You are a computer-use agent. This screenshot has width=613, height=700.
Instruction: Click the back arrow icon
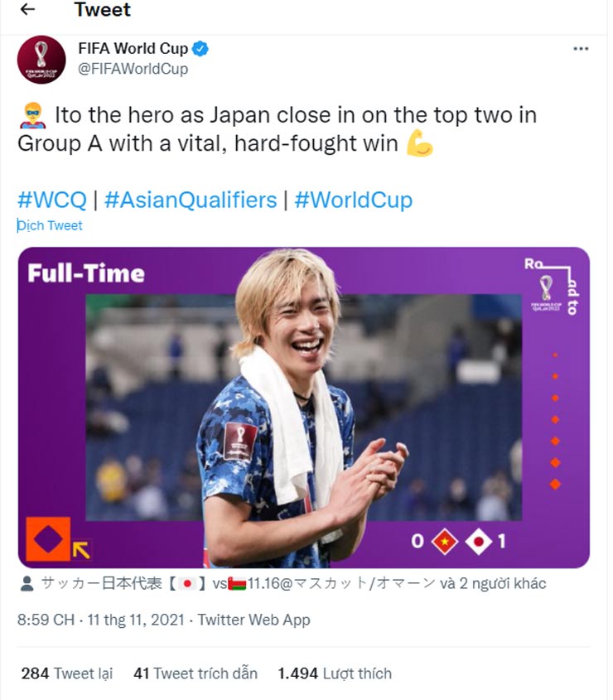click(x=27, y=10)
